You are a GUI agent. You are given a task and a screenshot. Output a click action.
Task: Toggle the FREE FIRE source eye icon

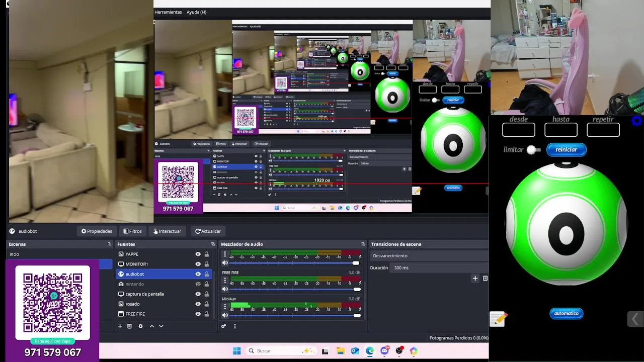pos(198,314)
